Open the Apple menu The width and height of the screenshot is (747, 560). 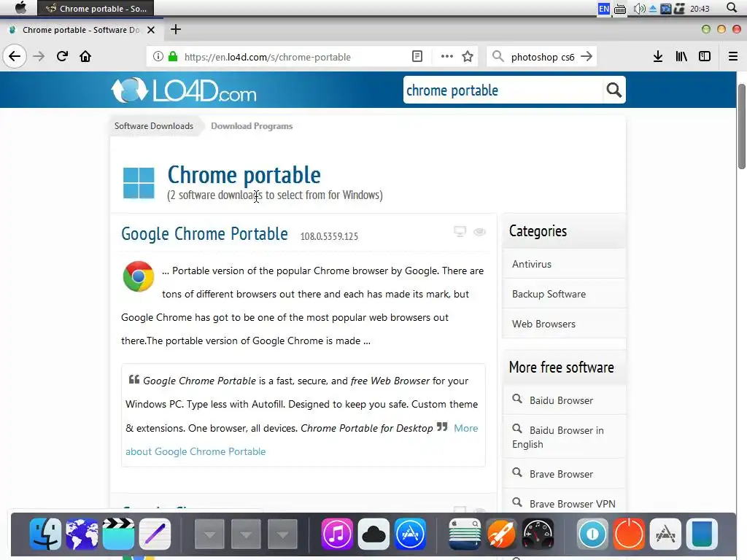(20, 7)
